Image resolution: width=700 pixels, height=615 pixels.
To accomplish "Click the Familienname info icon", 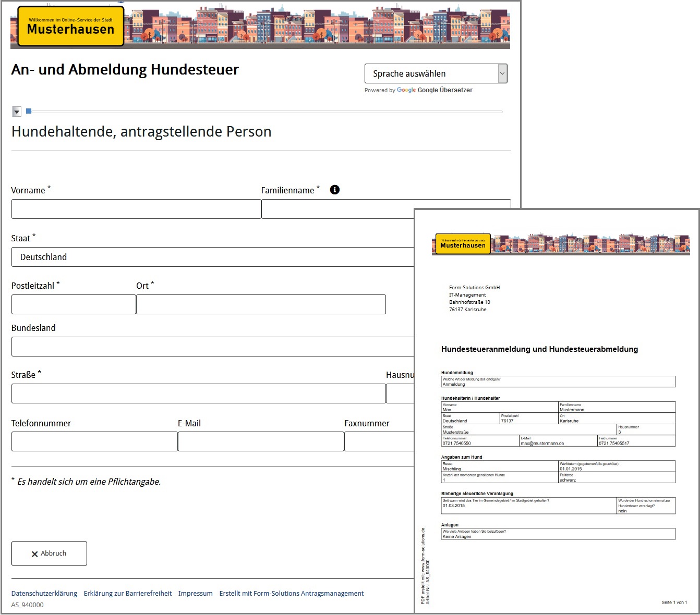I will 335,190.
